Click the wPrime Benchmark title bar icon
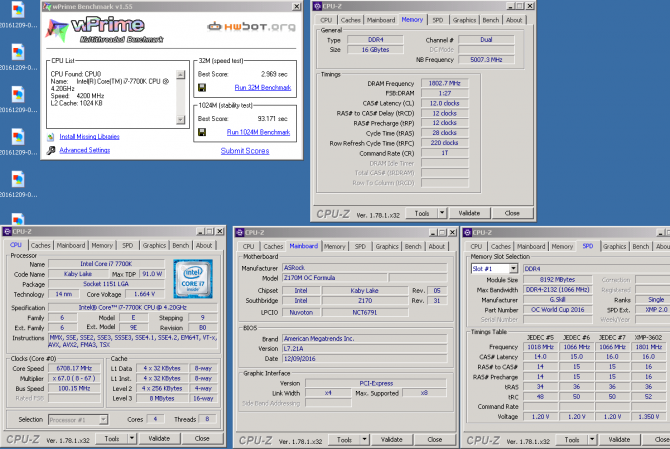This screenshot has height=449, width=670. 47,6
